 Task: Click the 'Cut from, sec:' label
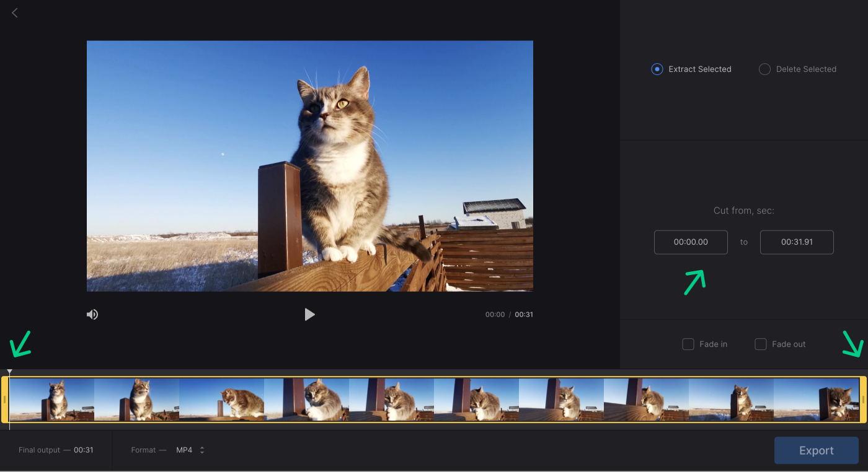(x=744, y=211)
